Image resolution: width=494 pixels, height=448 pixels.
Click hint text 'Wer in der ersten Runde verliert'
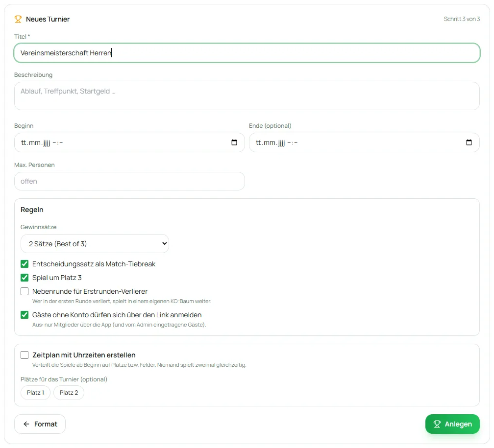pyautogui.click(x=122, y=301)
